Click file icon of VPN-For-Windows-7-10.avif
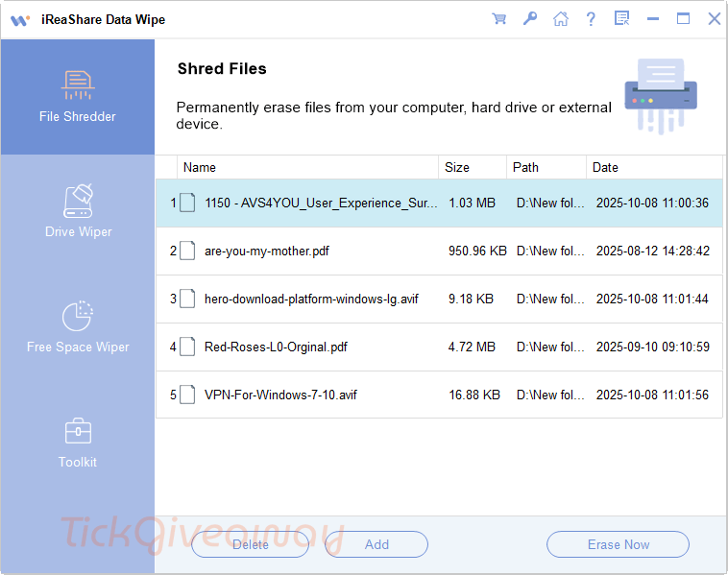 click(187, 395)
